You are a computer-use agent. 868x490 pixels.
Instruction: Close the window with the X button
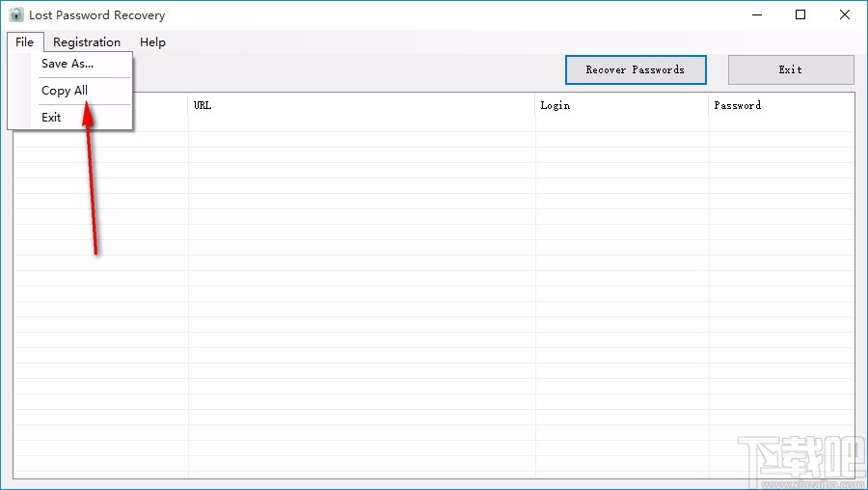(x=845, y=14)
